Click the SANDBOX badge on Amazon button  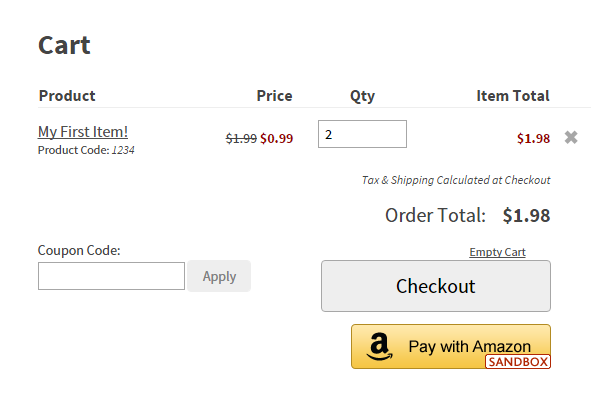[518, 362]
